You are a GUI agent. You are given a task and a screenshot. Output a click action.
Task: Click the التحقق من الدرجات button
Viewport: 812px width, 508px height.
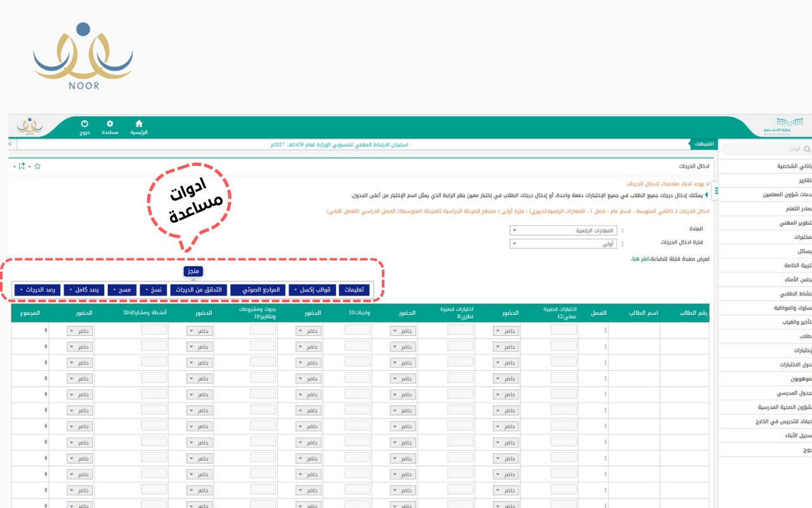coord(199,290)
